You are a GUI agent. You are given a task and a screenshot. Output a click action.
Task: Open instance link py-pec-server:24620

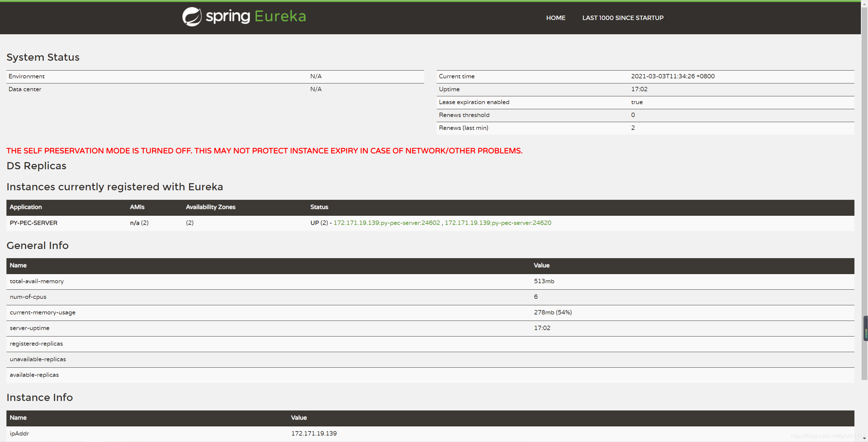click(x=497, y=223)
